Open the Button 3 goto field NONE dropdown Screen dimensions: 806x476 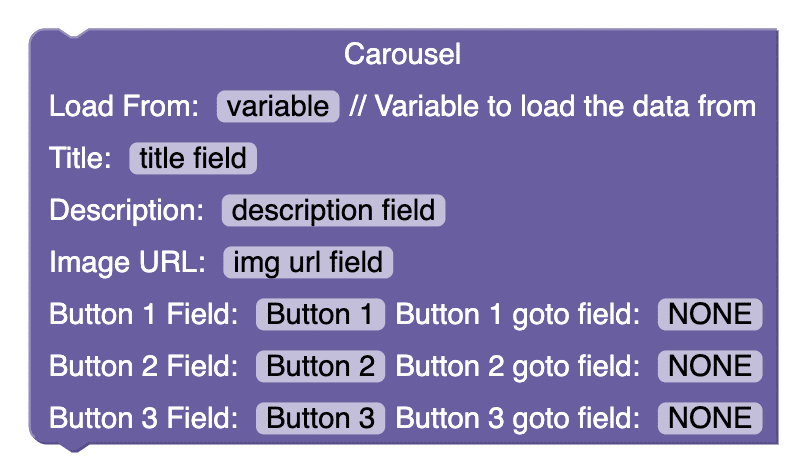(x=710, y=418)
